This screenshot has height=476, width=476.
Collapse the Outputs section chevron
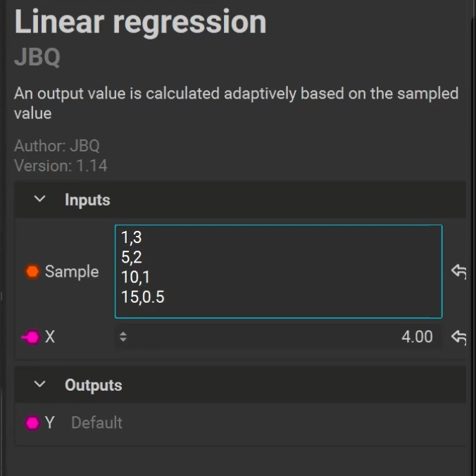click(40, 385)
